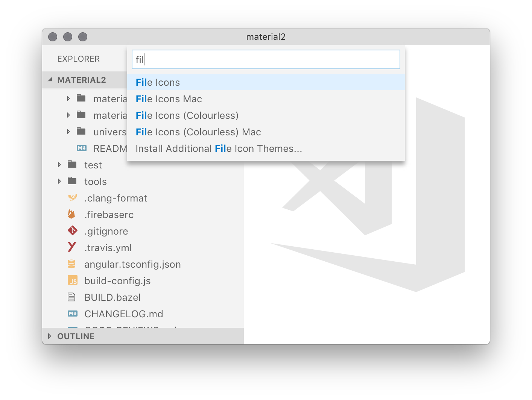This screenshot has width=532, height=400.
Task: Choose File Icons (Colourless) theme
Action: tap(187, 115)
